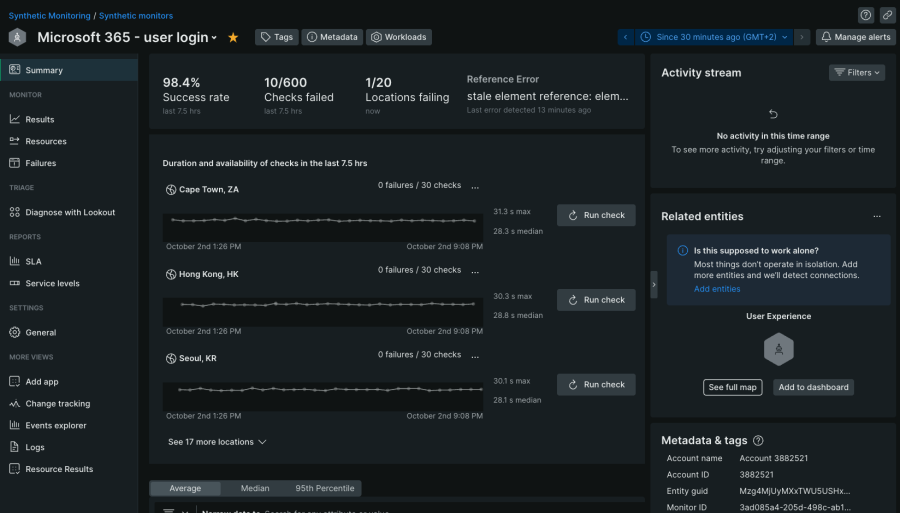
Task: Collapse the right side panel arrow
Action: coord(654,285)
